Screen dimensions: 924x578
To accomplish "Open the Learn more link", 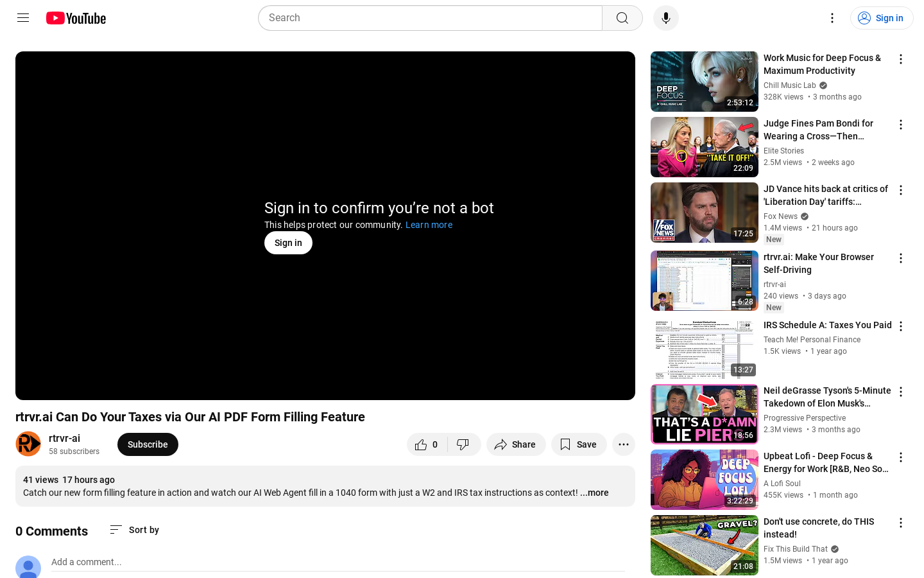I will (x=429, y=225).
